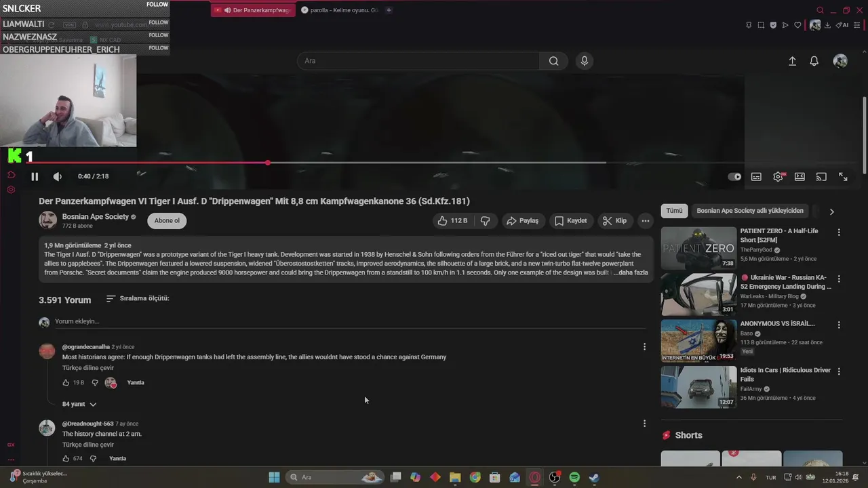Viewport: 868px width, 488px height.
Task: Select Bosnian Ape Society adlı yükleyiciden chip
Action: (x=750, y=211)
